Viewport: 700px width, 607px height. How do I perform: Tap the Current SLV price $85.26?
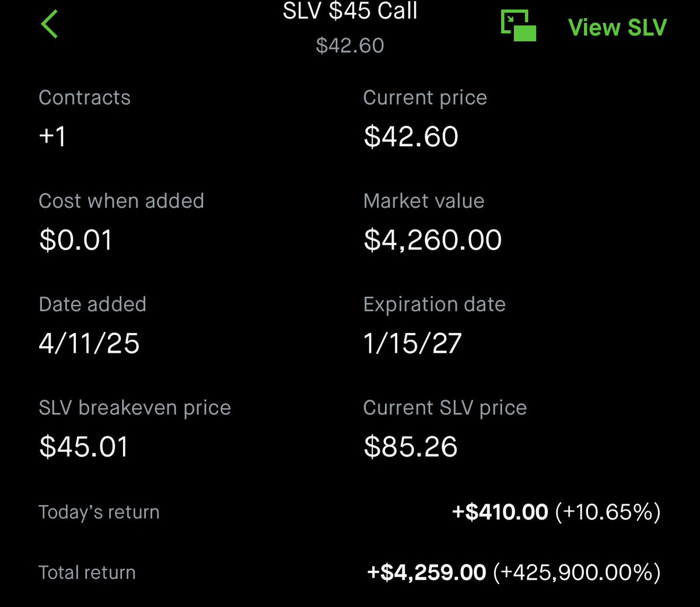click(x=411, y=447)
